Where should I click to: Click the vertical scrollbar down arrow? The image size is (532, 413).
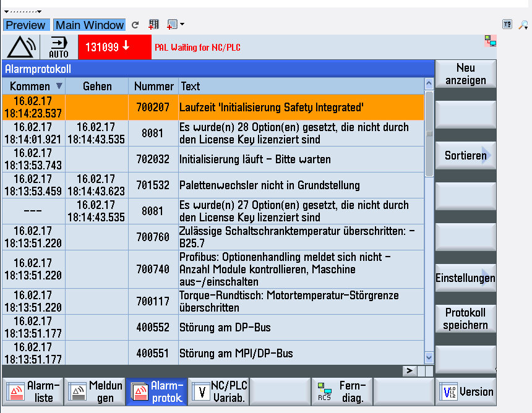point(429,357)
